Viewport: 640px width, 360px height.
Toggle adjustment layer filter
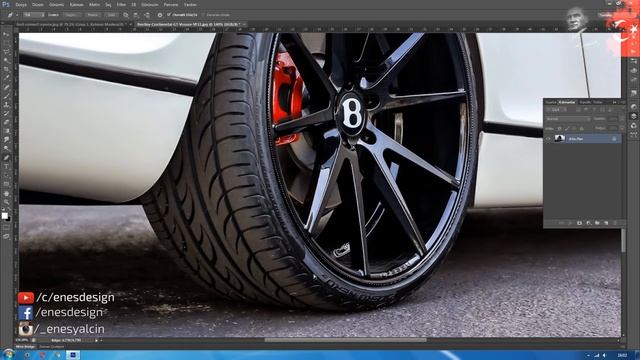[x=586, y=109]
